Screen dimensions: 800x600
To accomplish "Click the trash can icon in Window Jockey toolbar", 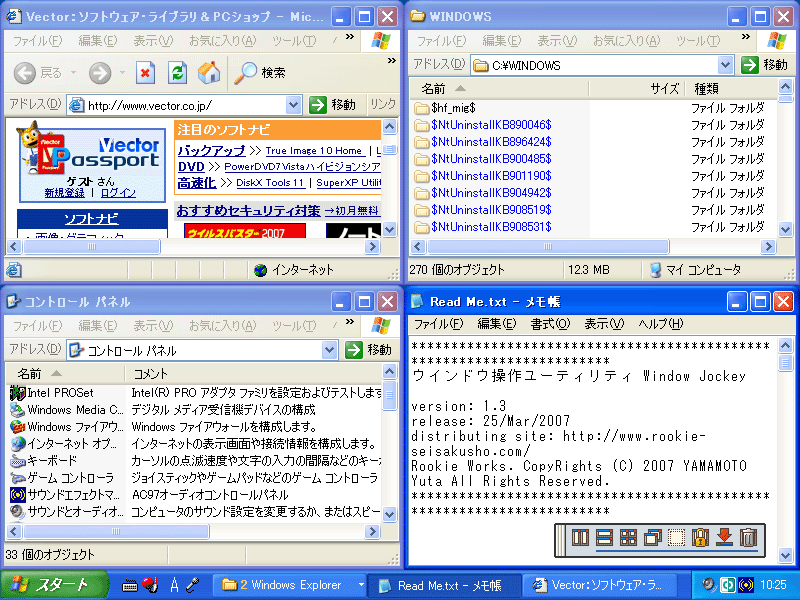I will tap(748, 537).
